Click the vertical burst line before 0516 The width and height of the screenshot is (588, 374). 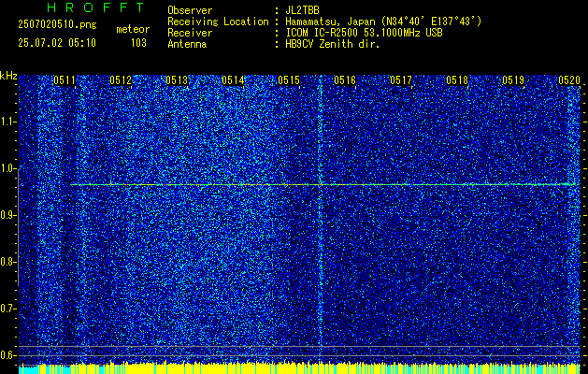coord(321,218)
